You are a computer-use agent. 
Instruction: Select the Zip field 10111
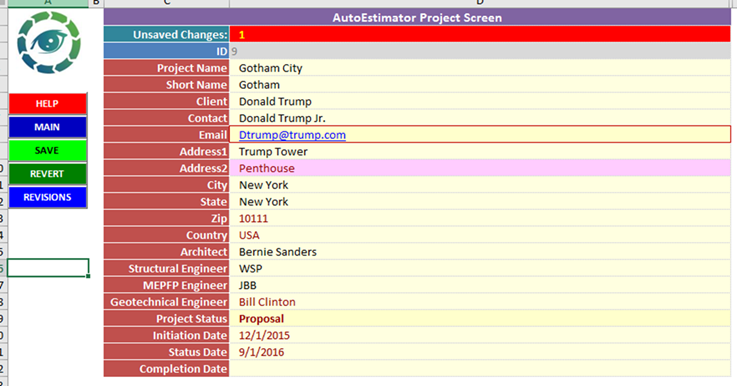pos(480,218)
